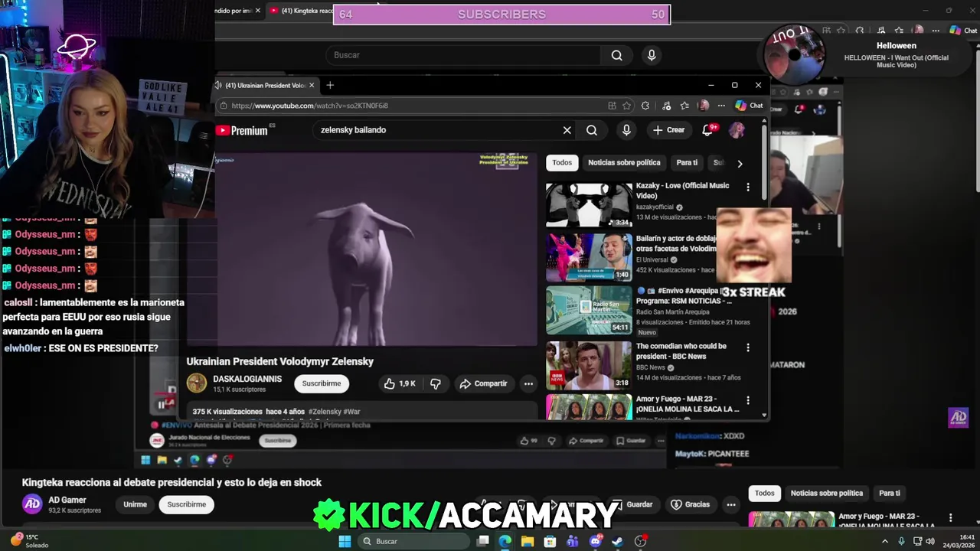Open the El Universal 'Bailarín y actor' thumbnail
This screenshot has height=551, width=980.
tap(589, 257)
